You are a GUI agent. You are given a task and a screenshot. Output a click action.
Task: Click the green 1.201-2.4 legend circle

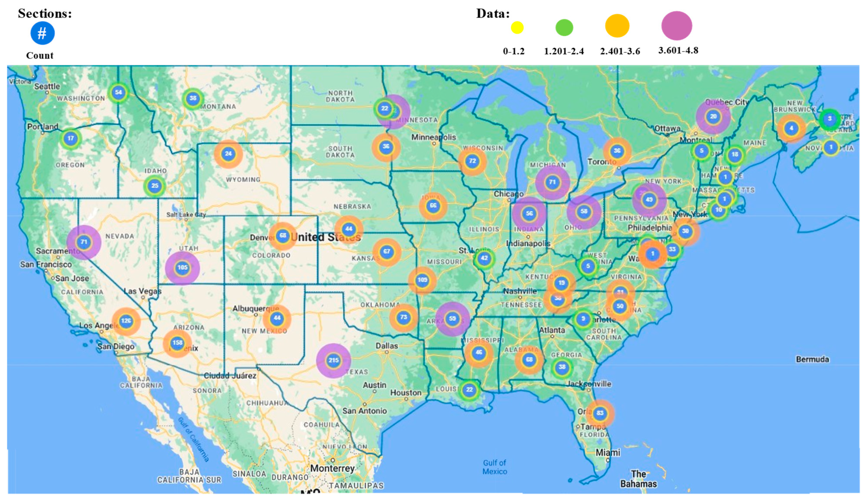[x=564, y=27]
